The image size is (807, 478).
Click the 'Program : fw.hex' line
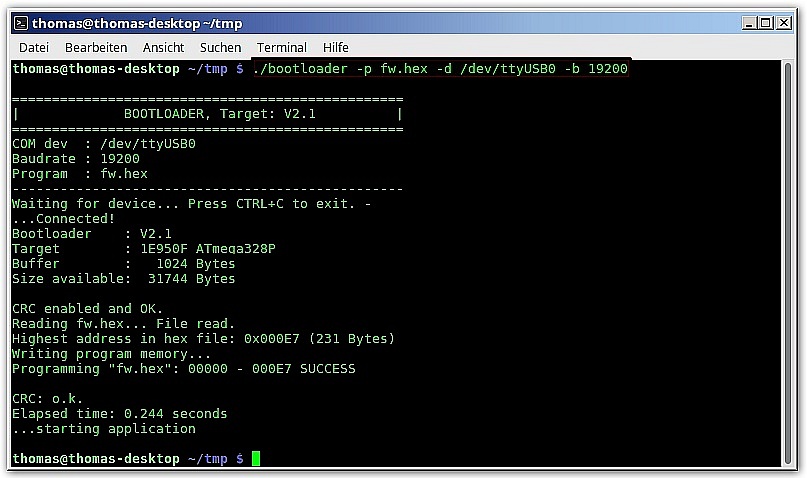[80, 173]
